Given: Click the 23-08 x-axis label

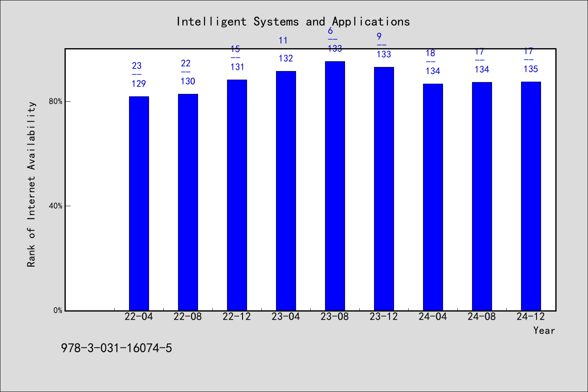Looking at the screenshot, I should [x=335, y=316].
